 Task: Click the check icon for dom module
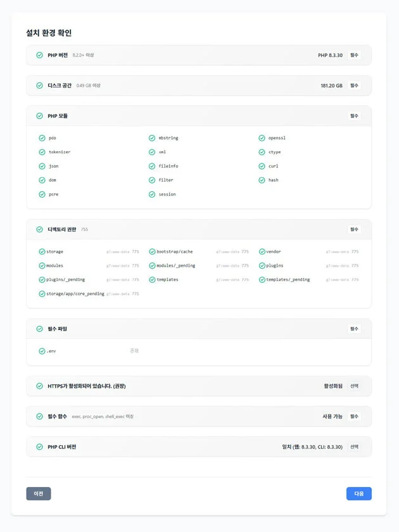tap(42, 180)
